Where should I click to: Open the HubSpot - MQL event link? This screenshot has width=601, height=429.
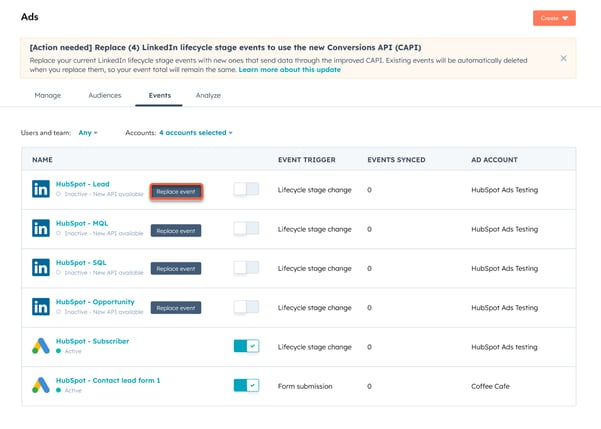coord(82,223)
